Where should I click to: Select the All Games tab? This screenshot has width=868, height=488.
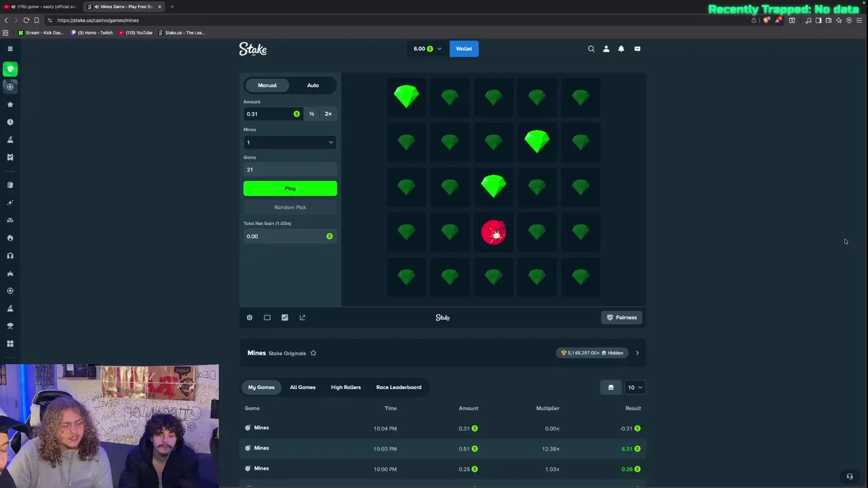(x=302, y=388)
